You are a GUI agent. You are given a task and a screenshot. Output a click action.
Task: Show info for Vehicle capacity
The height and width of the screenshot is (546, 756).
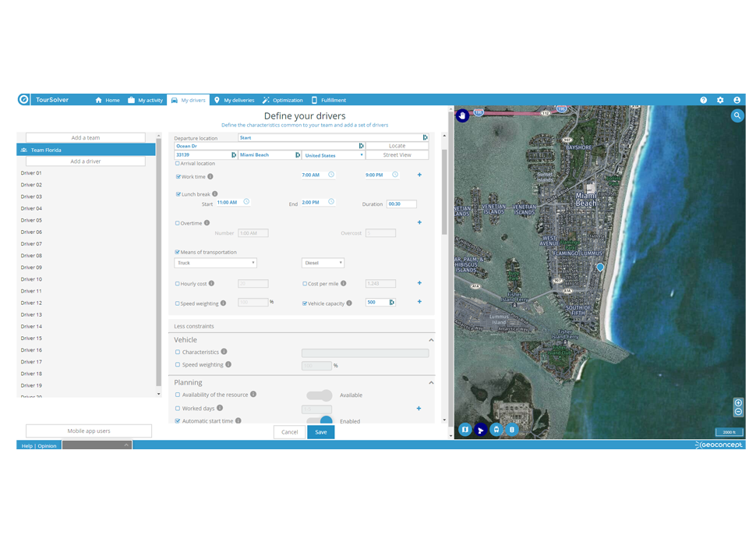tap(349, 303)
